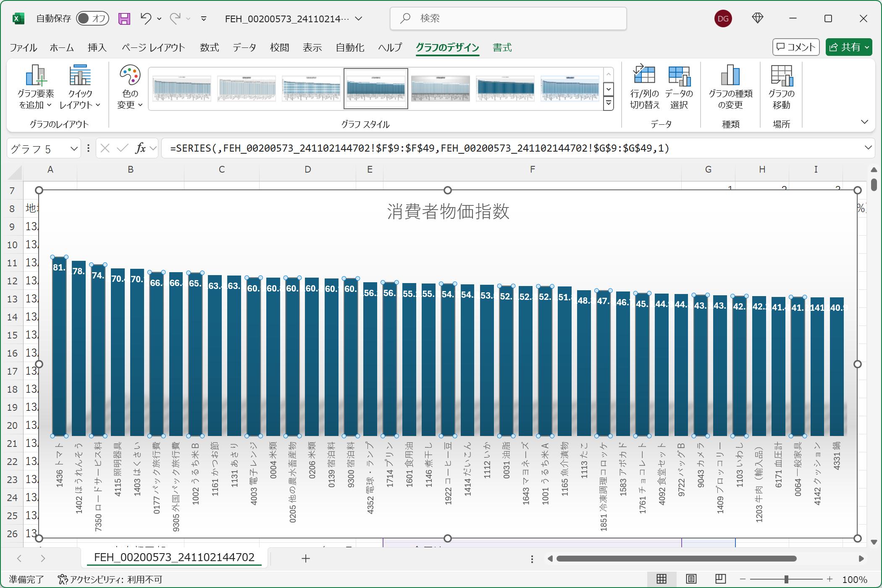Screen dimensions: 882x588
Task: Click the 共有 share button
Action: (x=849, y=47)
